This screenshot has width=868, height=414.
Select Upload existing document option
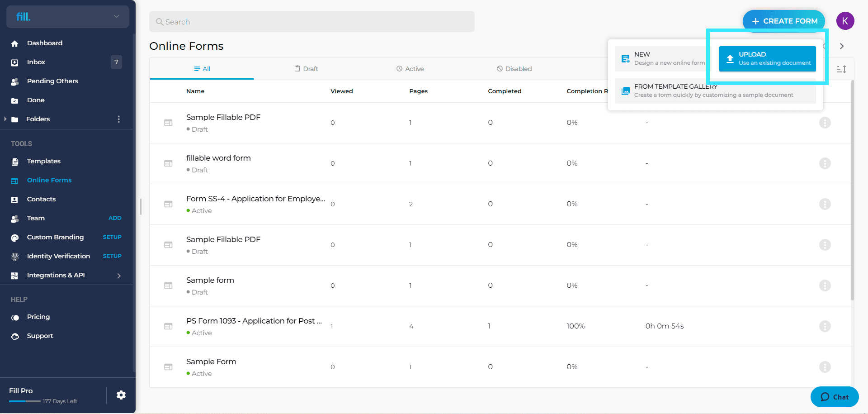point(767,59)
